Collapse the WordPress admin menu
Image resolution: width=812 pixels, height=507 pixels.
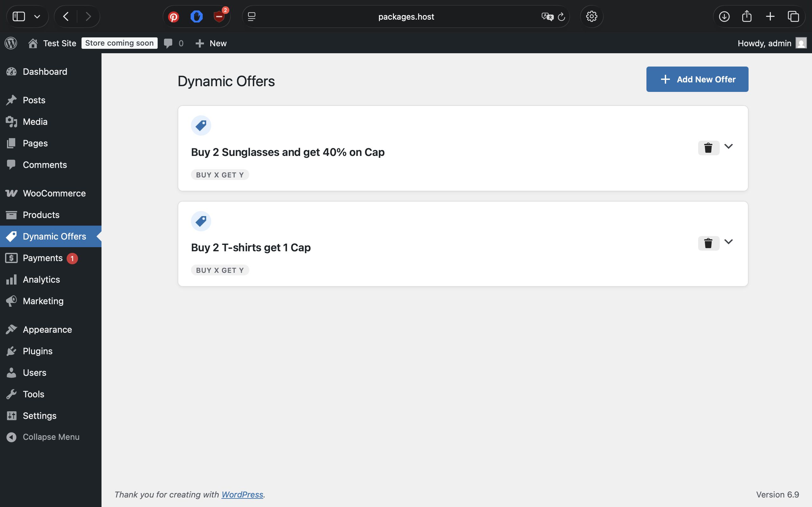51,437
